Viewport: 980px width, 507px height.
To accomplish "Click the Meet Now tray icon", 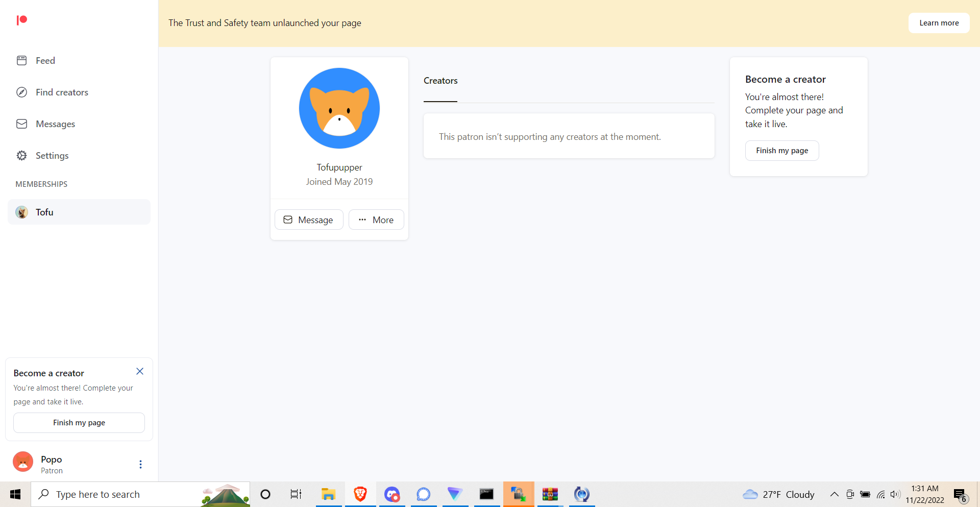I will [x=850, y=494].
